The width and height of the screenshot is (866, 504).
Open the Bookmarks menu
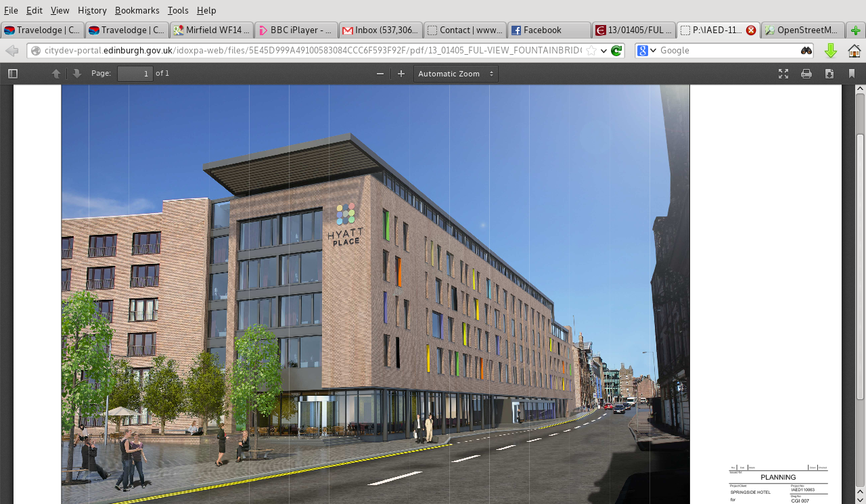coord(137,10)
